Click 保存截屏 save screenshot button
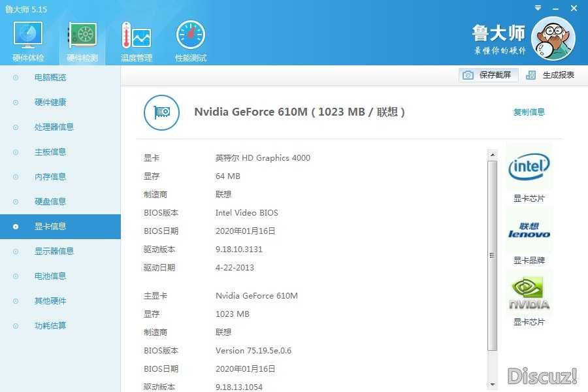The image size is (588, 392). point(488,75)
